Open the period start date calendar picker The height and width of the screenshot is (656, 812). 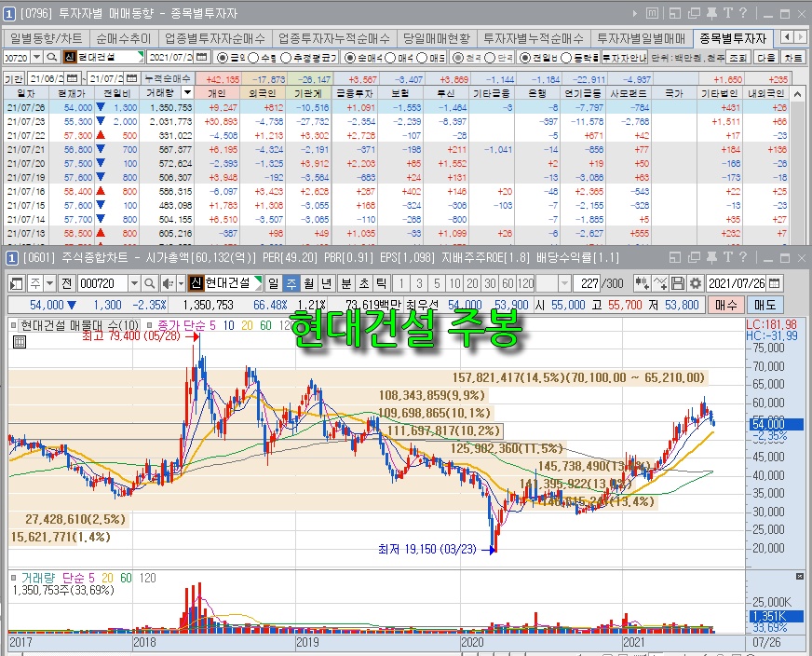pyautogui.click(x=73, y=78)
